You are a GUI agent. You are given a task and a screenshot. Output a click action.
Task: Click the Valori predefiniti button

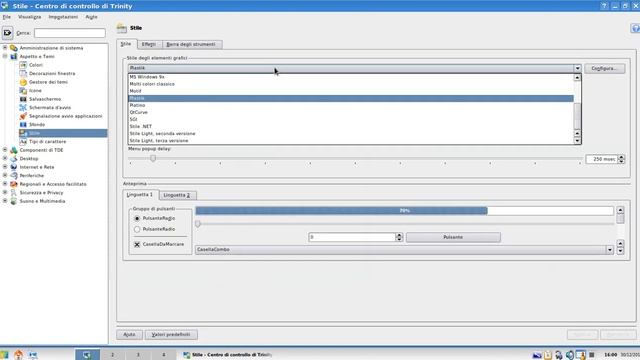[171, 335]
